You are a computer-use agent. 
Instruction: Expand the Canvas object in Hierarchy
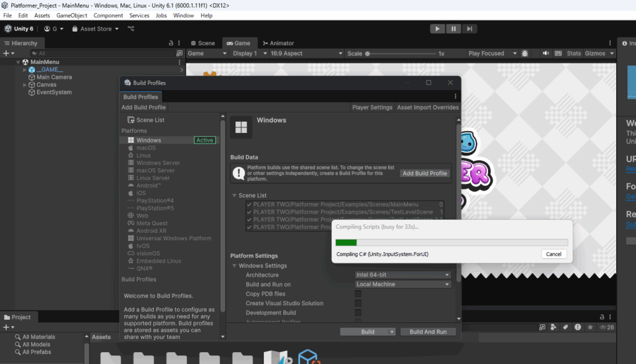(25, 85)
